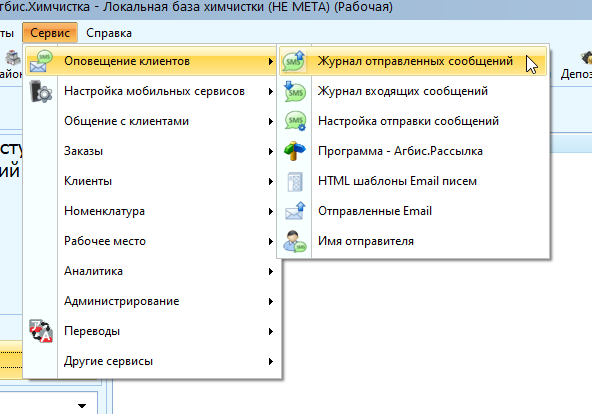
Task: Expand the Аналитика submenu arrow
Action: coord(271,271)
